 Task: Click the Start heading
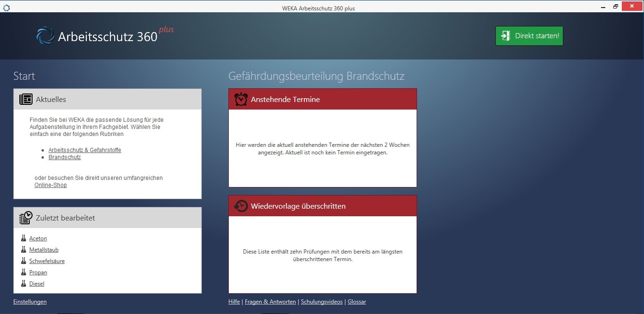click(x=24, y=76)
